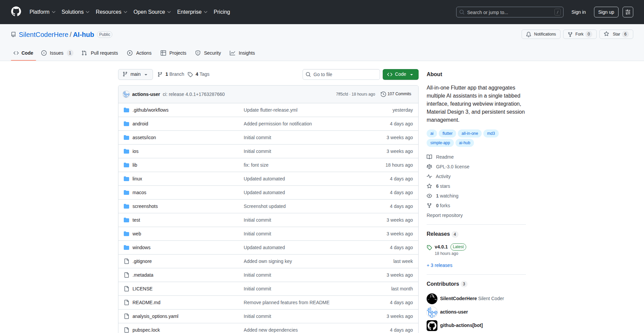Image resolution: width=644 pixels, height=333 pixels.
Task: Click the GitHub logo icon
Action: 16,12
